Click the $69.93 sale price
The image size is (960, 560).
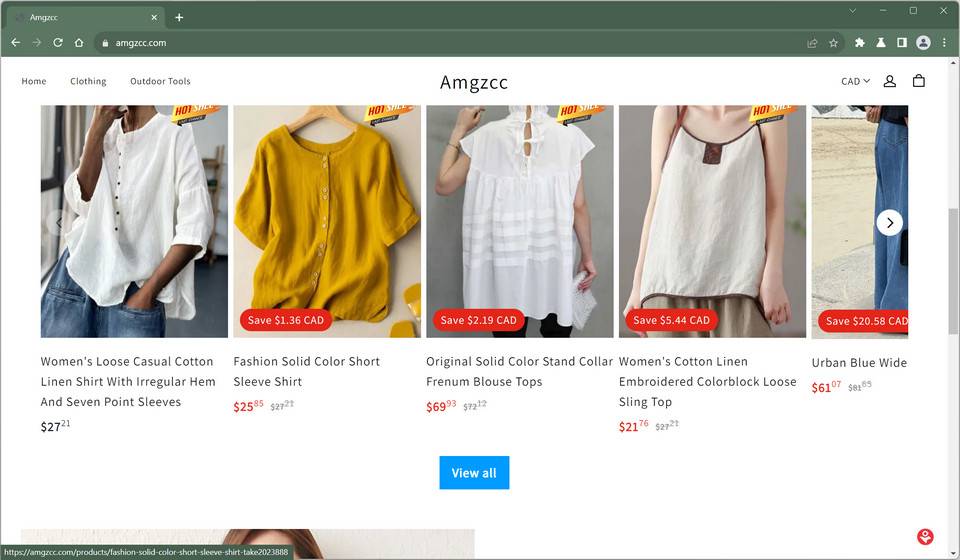[441, 406]
